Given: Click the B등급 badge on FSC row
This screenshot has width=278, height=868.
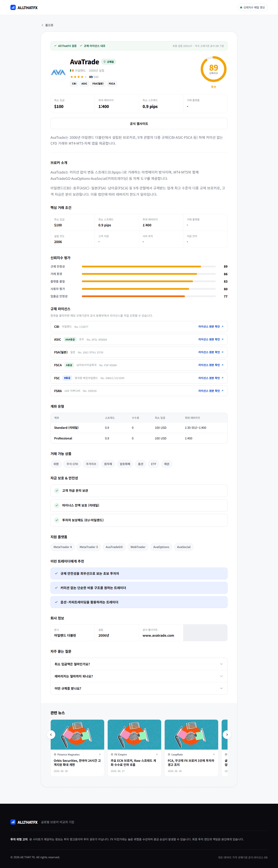Looking at the screenshot, I should coord(67,378).
